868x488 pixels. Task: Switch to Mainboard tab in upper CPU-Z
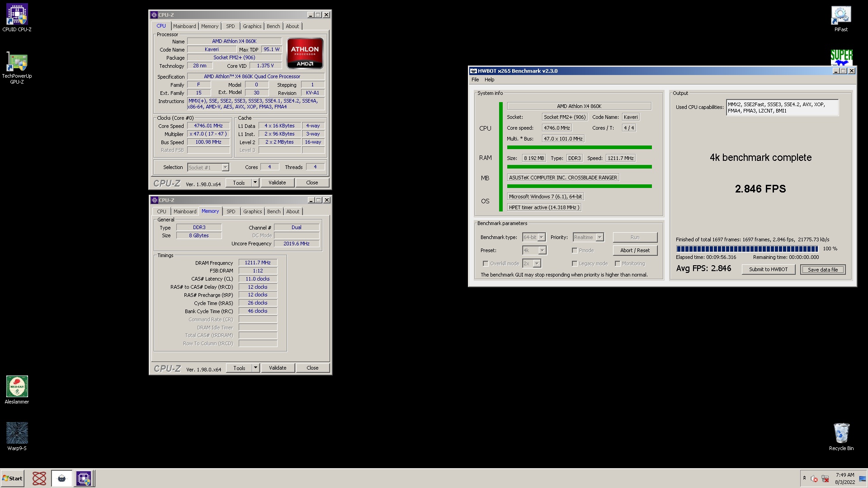[x=184, y=26]
